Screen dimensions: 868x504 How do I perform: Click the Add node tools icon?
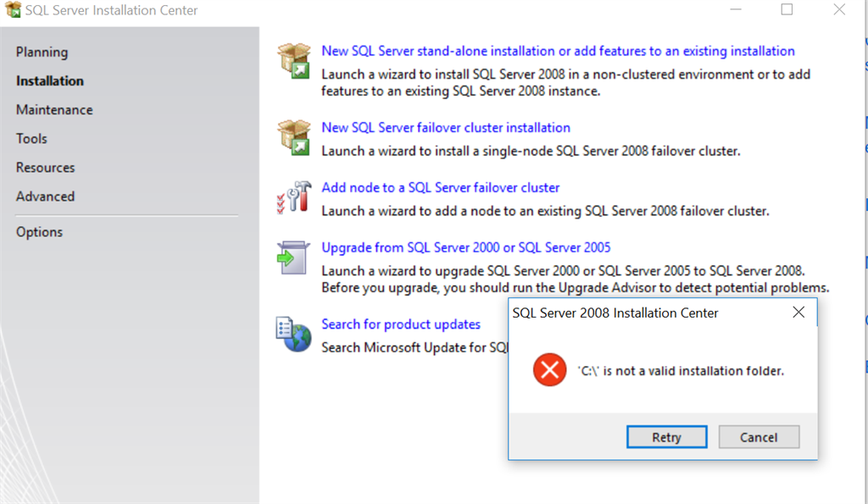[294, 197]
